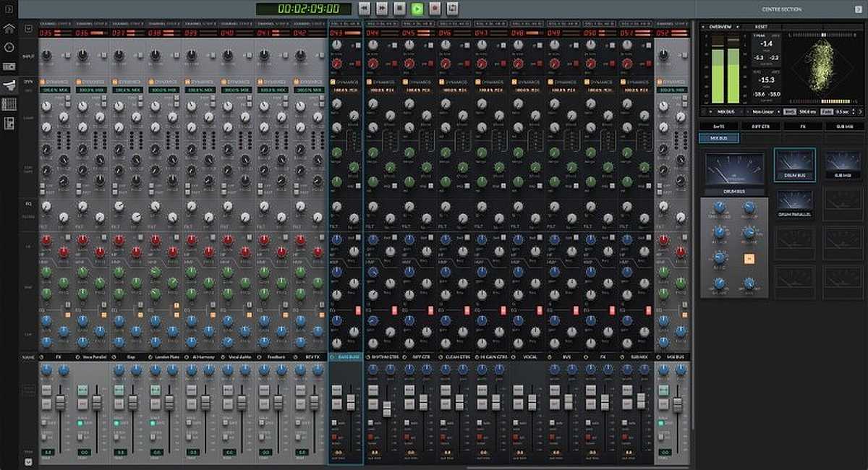This screenshot has width=868, height=470.
Task: Open the Channel Strip 2 header above 035
Action: tap(56, 24)
